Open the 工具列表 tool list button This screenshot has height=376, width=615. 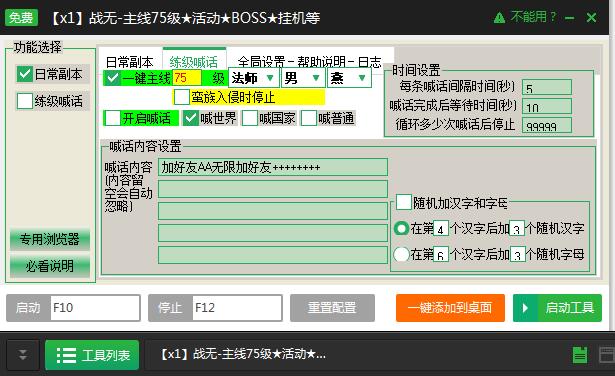tap(92, 355)
